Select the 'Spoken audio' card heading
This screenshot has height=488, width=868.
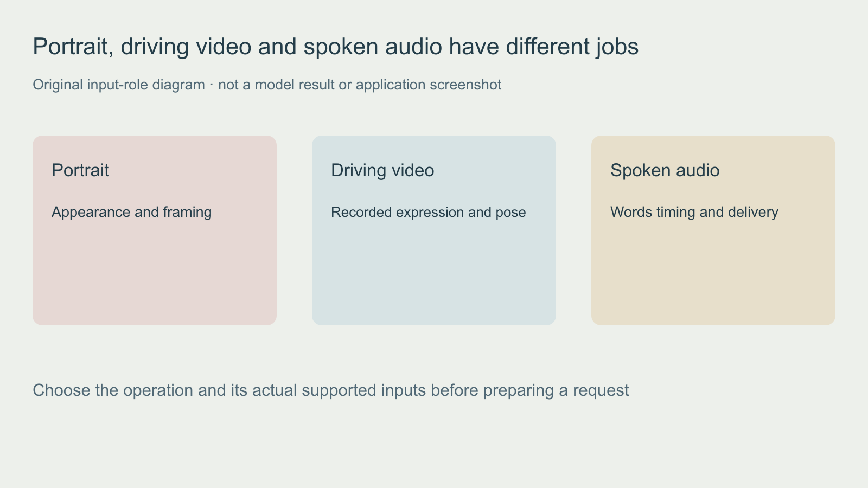(665, 170)
